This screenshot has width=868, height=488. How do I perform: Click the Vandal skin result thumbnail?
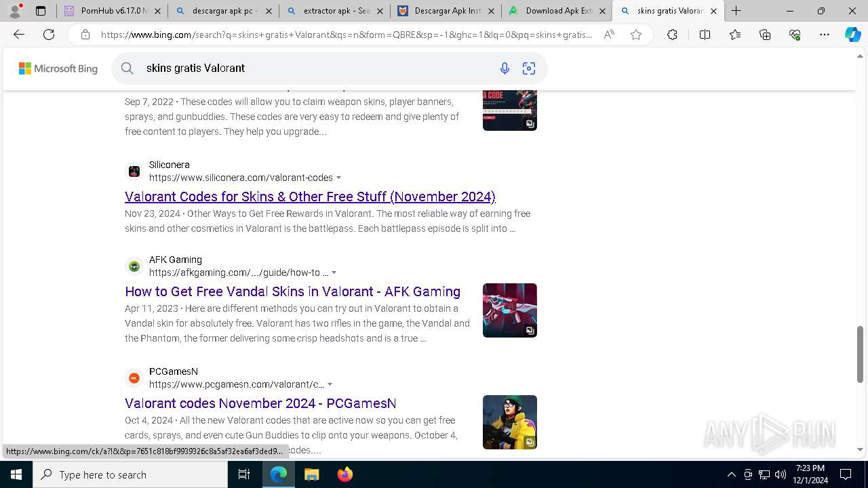click(x=510, y=310)
